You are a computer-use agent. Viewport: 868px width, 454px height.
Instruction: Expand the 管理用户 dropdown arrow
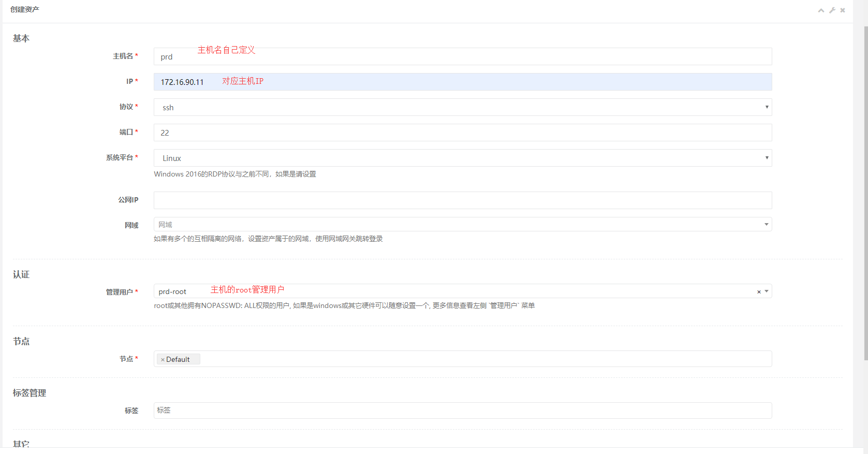point(767,291)
